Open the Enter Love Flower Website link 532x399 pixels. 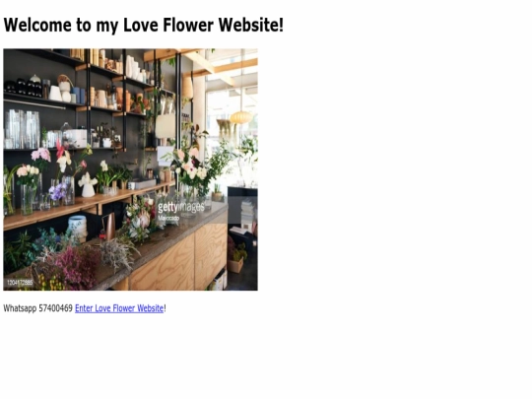pos(119,308)
